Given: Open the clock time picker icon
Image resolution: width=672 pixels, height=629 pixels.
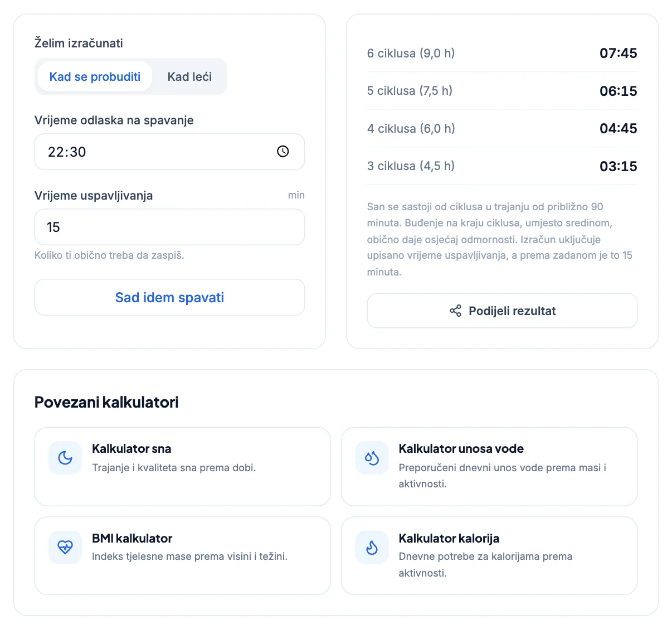Looking at the screenshot, I should [283, 152].
